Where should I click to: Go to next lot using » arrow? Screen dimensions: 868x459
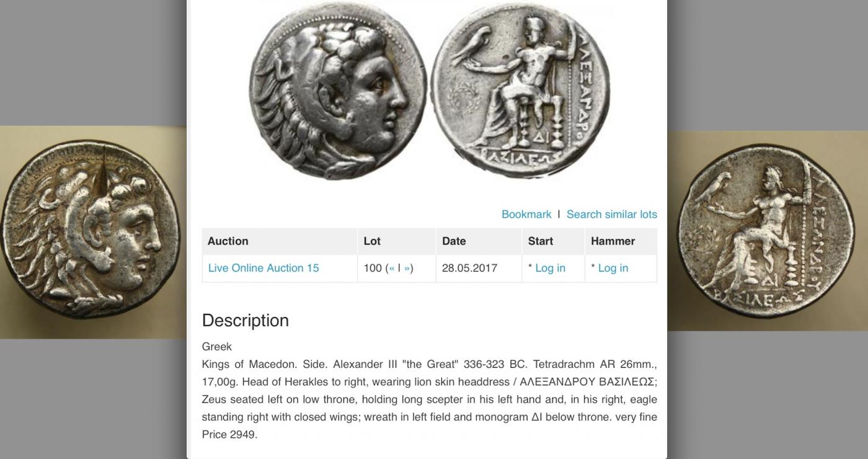click(407, 268)
